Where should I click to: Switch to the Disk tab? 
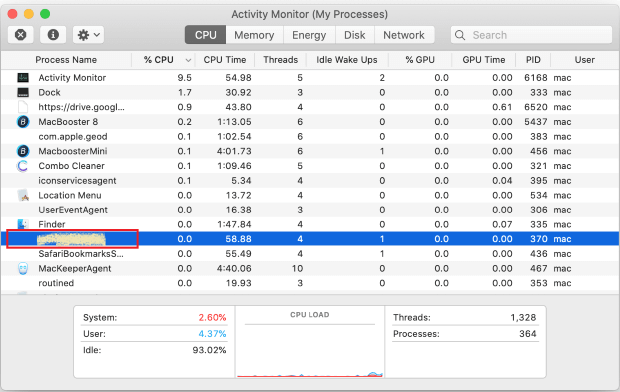[x=354, y=35]
